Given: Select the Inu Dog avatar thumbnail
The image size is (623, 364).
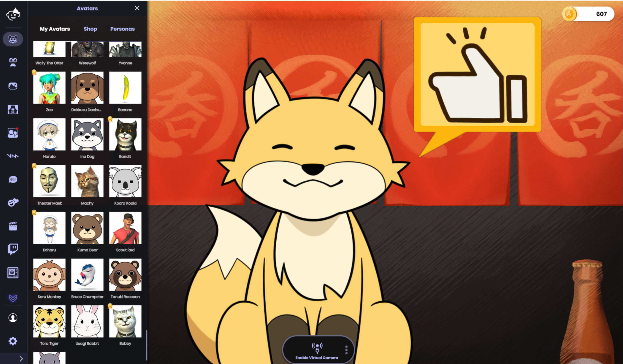Looking at the screenshot, I should click(x=87, y=134).
